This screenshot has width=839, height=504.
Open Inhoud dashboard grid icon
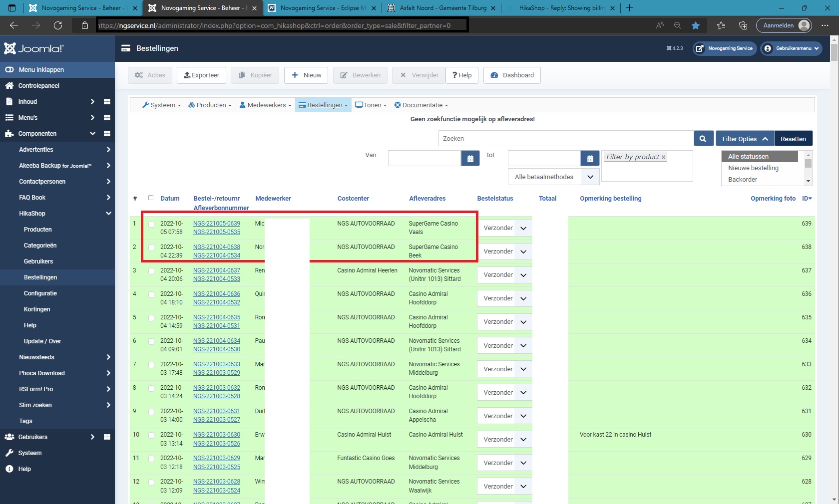click(107, 102)
